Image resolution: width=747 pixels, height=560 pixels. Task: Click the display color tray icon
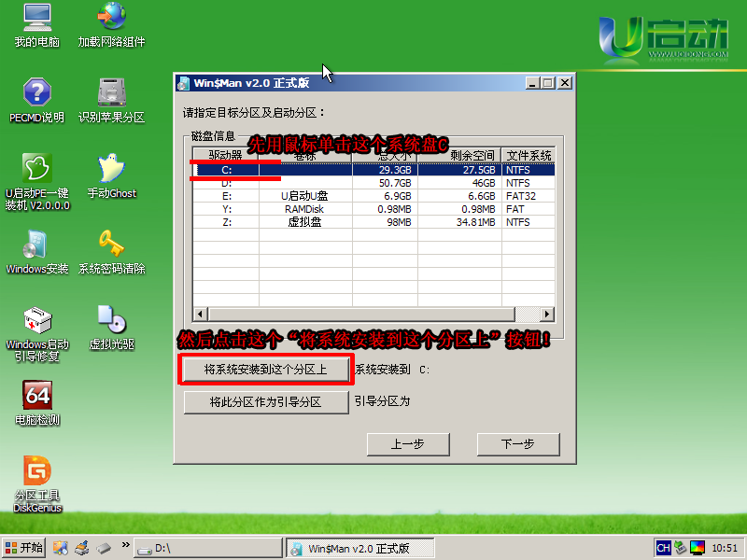[x=698, y=548]
